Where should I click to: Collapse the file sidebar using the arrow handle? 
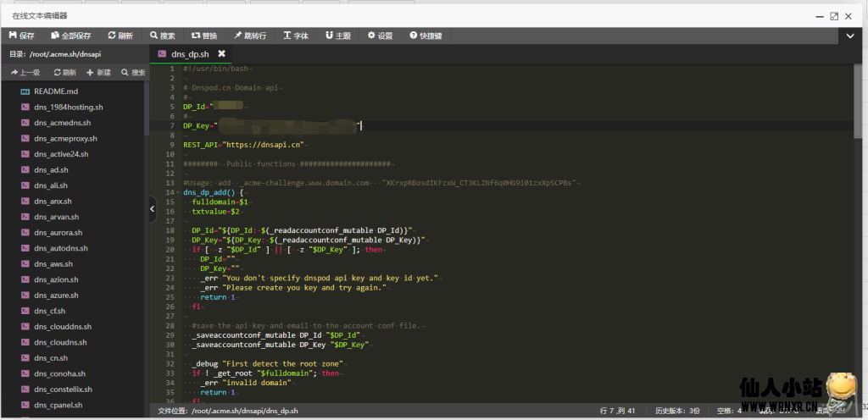click(x=153, y=207)
